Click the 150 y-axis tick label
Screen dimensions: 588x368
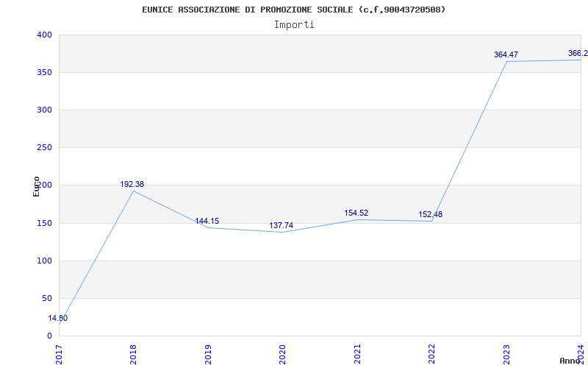44,224
